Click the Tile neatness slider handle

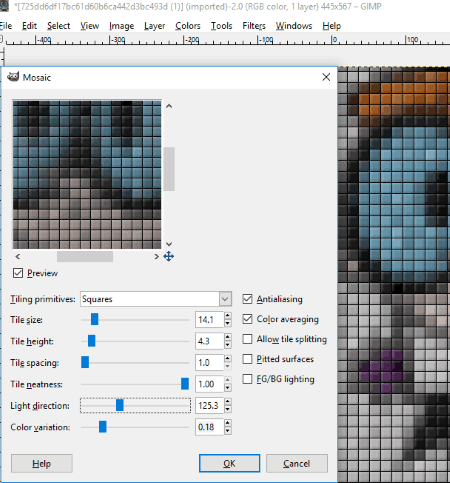(185, 384)
